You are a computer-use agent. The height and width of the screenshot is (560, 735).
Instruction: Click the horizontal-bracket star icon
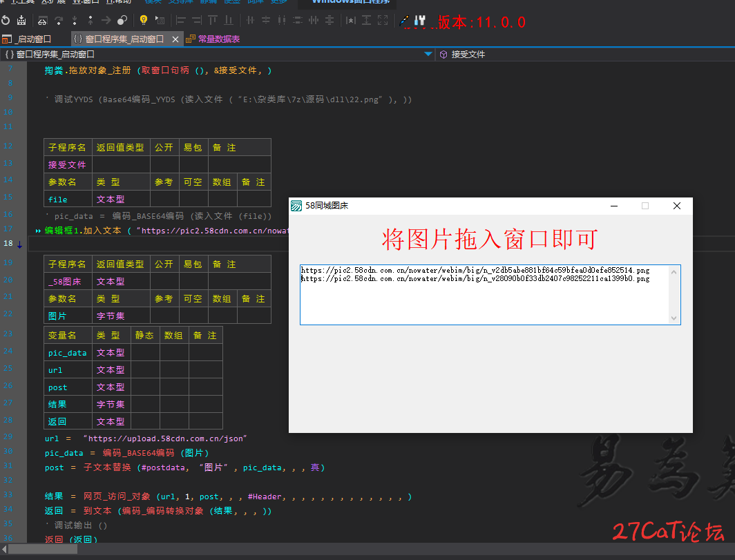coord(351,20)
